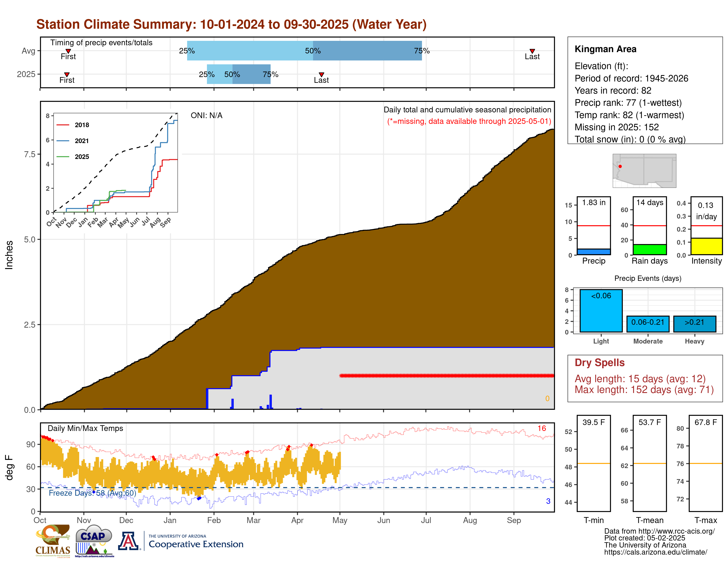Viewport: 728px width, 563px height.
Task: Click the red '16' count in temps chart
Action: 542,428
